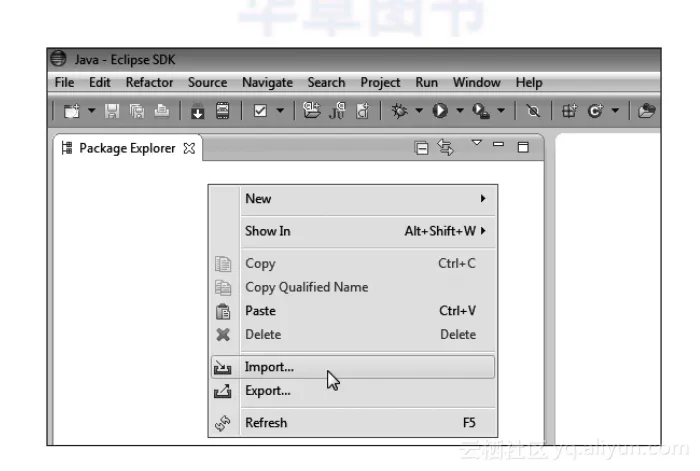Screen dimensions: 700x471
Task: Open the Refactor menu
Action: tap(149, 83)
